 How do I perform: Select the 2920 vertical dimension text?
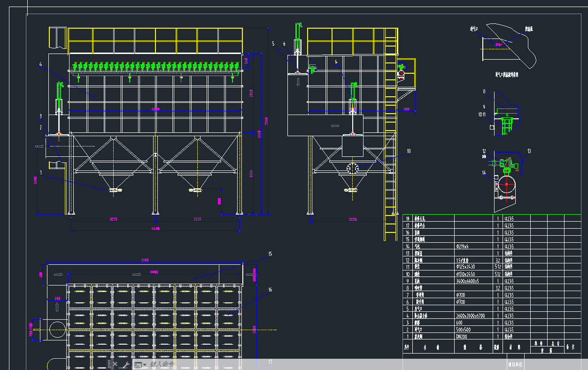point(251,93)
